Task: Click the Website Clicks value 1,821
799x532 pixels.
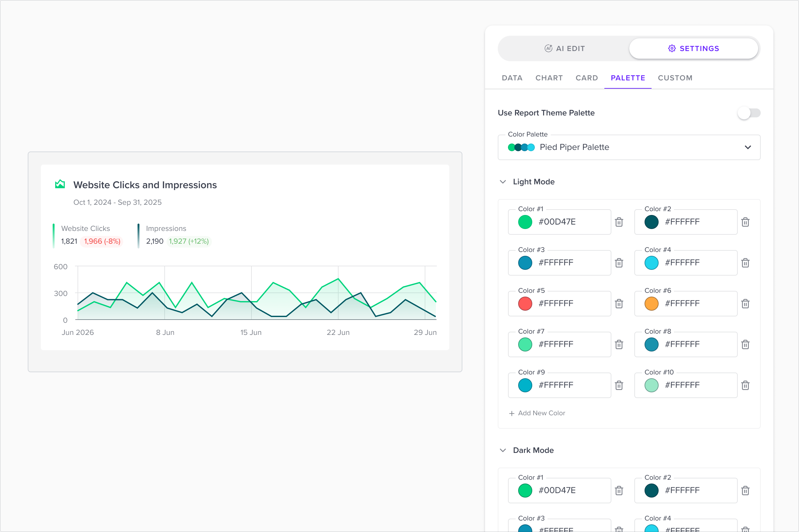Action: [69, 241]
